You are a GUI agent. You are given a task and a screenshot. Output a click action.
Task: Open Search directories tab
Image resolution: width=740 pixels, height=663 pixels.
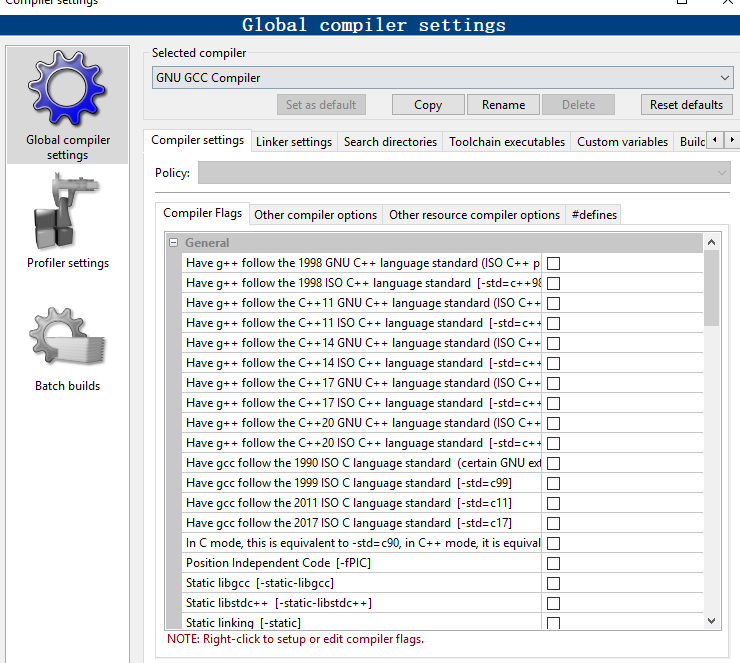coord(390,142)
